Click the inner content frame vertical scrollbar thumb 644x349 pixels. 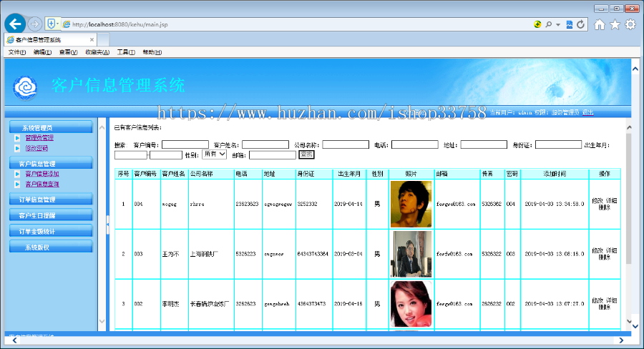point(628,198)
